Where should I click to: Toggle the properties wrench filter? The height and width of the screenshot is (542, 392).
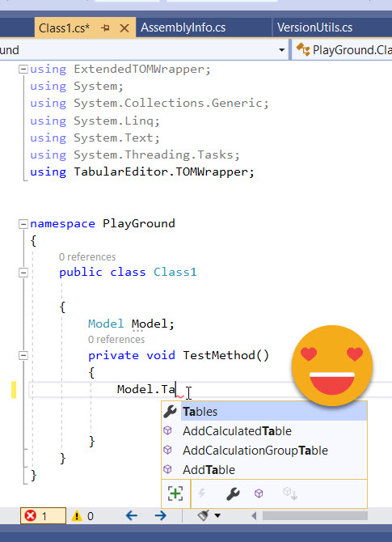[x=233, y=494]
